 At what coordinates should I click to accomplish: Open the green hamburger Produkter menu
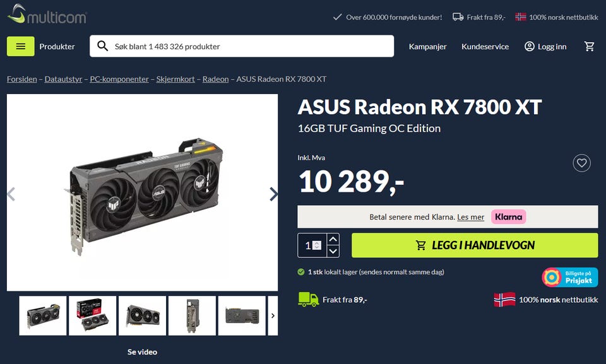coord(20,47)
